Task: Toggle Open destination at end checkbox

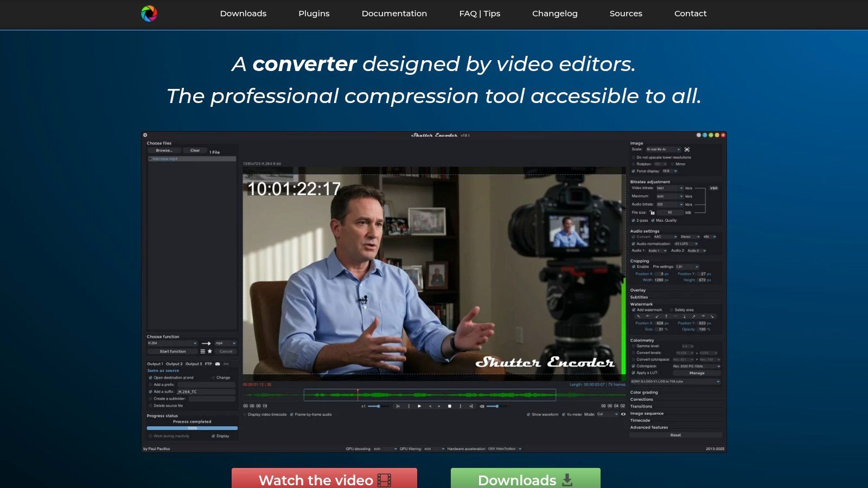Action: click(x=150, y=377)
